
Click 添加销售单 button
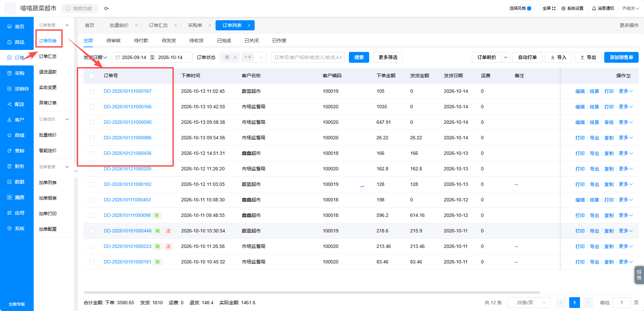621,57
